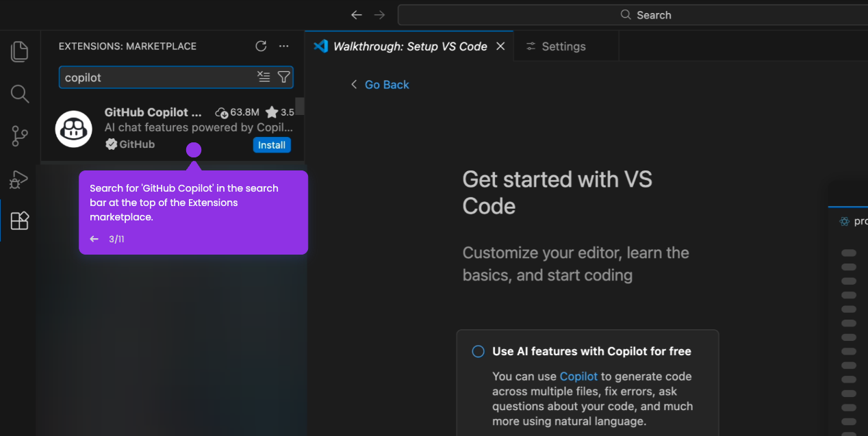Open the Copilot link in walkthrough description
The image size is (868, 436).
pos(578,376)
